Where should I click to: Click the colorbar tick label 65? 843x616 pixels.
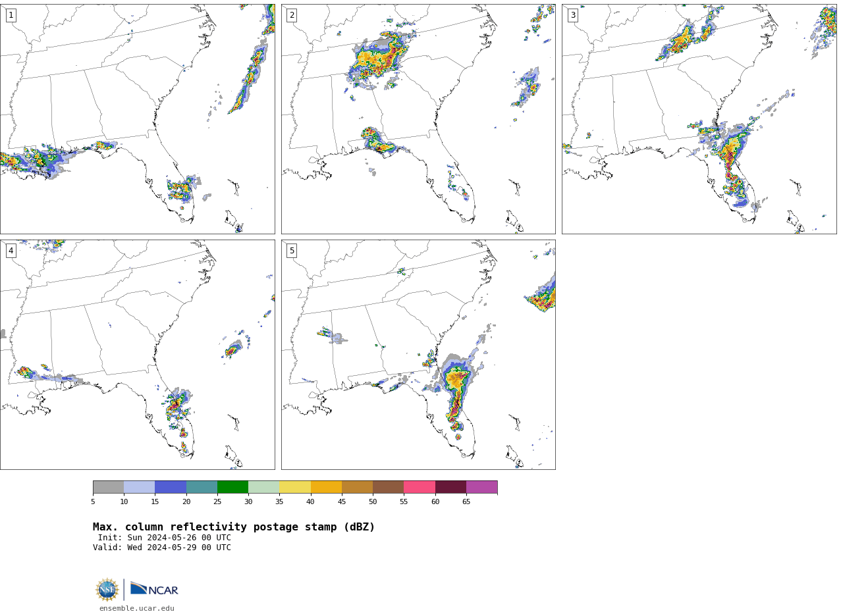(x=466, y=502)
